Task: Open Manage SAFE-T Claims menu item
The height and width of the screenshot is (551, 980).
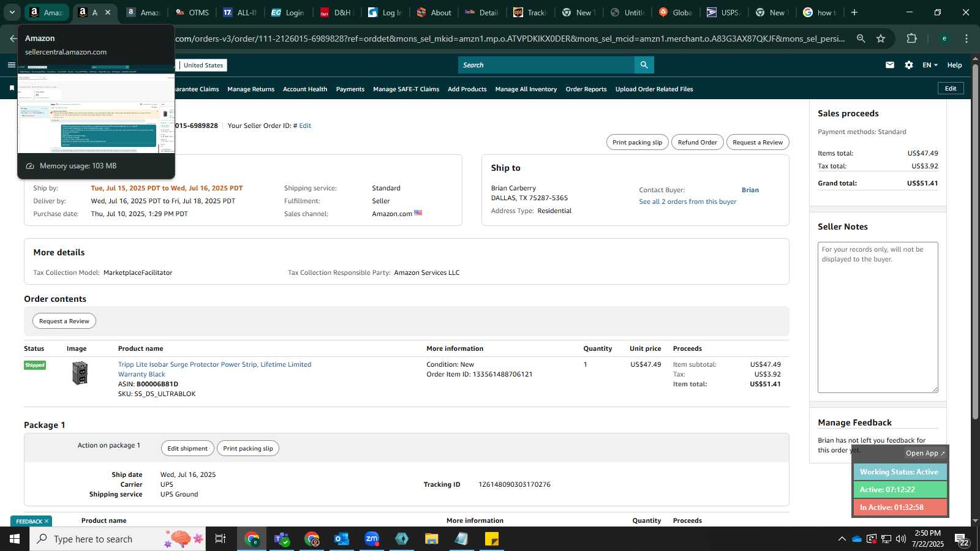Action: (406, 89)
